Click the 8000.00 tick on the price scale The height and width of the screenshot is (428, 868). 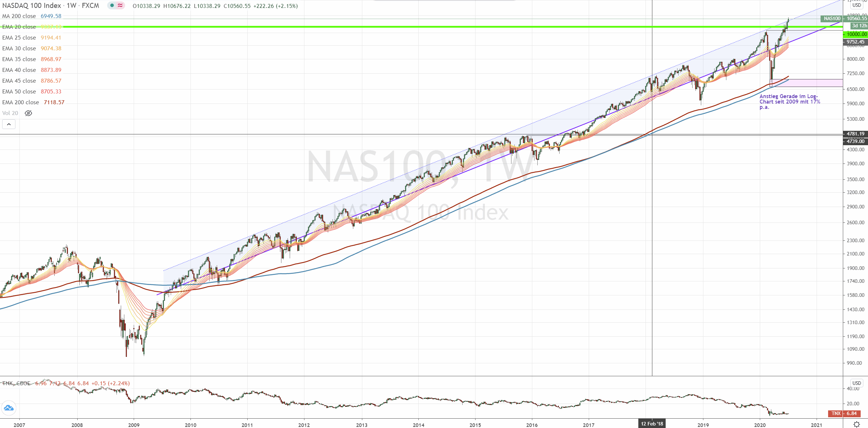[855, 59]
